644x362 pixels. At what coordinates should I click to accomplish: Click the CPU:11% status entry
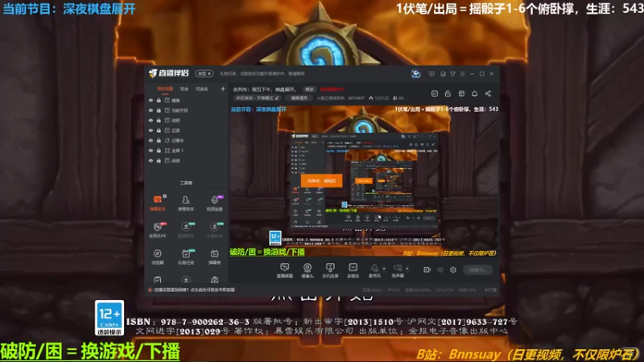(445, 290)
